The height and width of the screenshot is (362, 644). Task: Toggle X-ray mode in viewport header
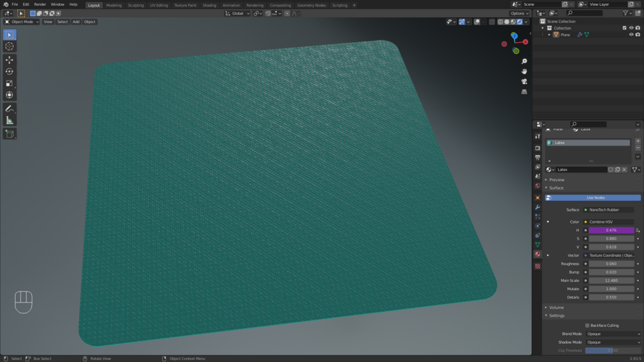pyautogui.click(x=491, y=22)
